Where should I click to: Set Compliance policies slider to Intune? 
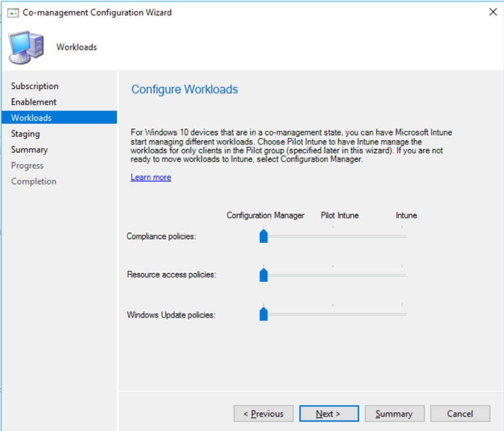(x=402, y=236)
